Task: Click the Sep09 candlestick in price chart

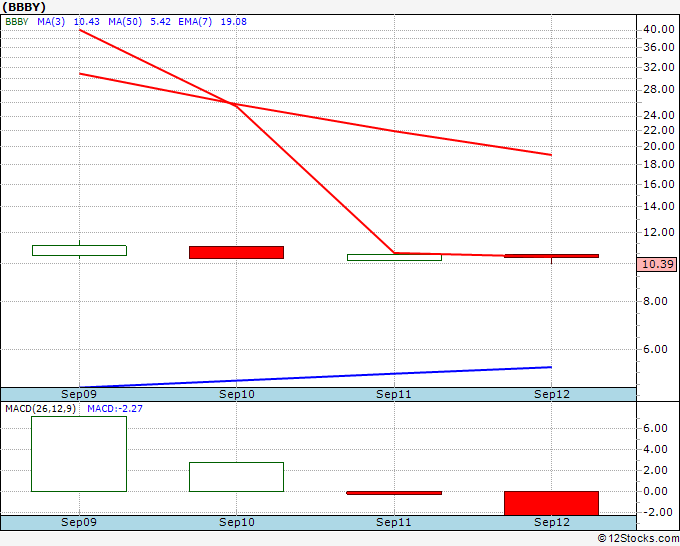Action: (x=79, y=250)
